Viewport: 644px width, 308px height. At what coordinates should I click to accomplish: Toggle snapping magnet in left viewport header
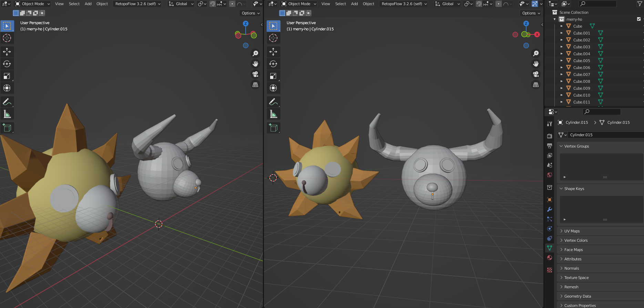(213, 4)
